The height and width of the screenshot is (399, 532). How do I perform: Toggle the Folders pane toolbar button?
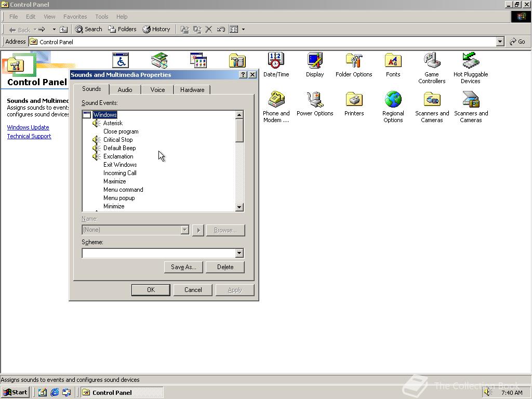click(x=122, y=29)
